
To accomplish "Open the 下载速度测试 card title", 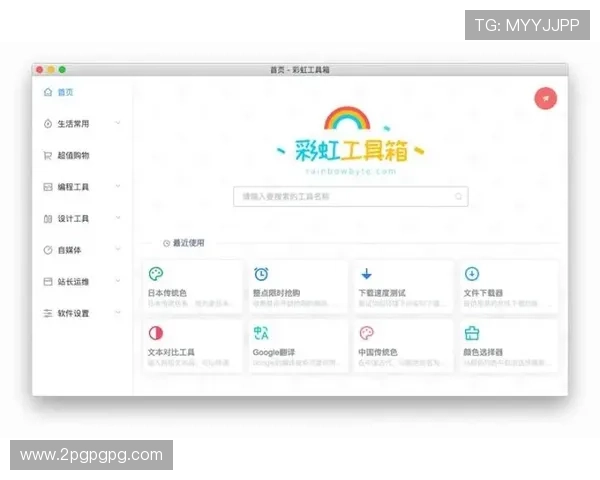I will pos(382,293).
